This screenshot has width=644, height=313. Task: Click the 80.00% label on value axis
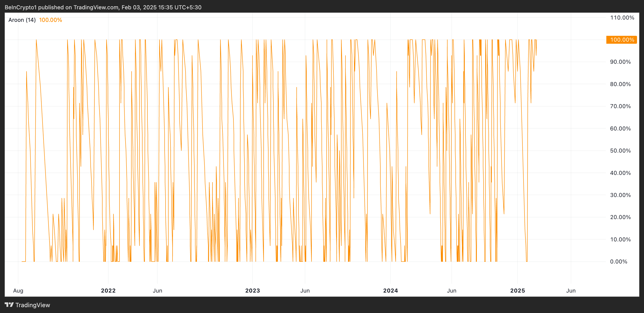point(620,84)
